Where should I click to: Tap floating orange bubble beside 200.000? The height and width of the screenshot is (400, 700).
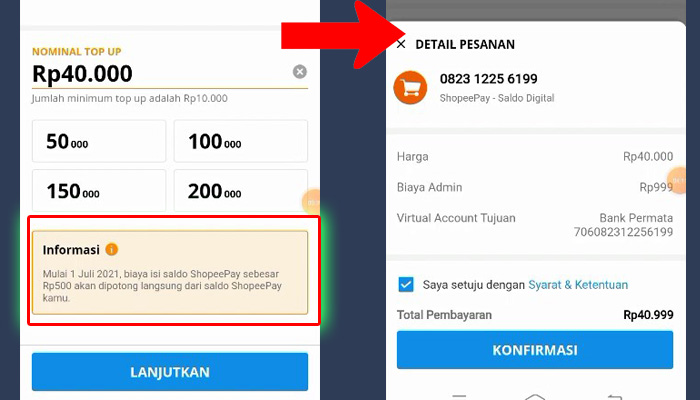(x=312, y=202)
